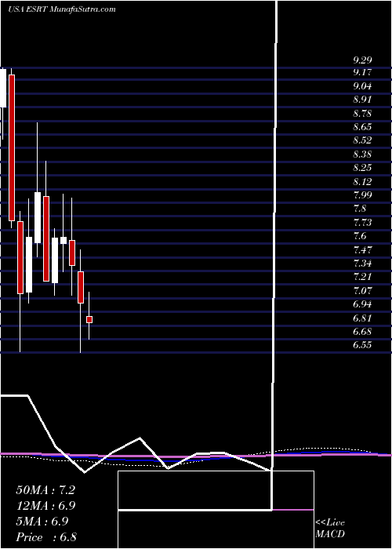Click the 12MA : 6.9 readout
The width and height of the screenshot is (392, 549).
pos(45,506)
